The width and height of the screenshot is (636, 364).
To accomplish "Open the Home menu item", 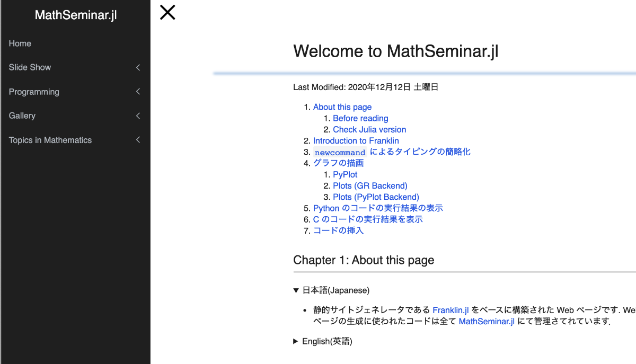I will click(20, 43).
